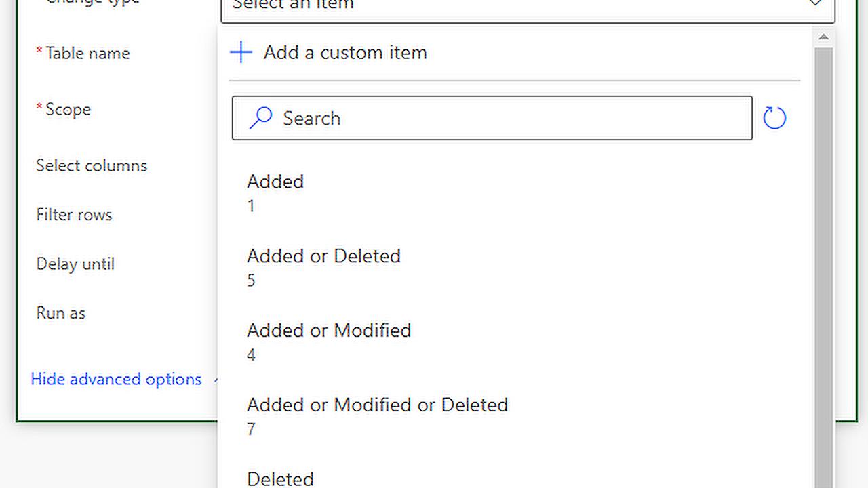Viewport: 868px width, 488px height.
Task: Click Add a custom item
Action: (344, 52)
